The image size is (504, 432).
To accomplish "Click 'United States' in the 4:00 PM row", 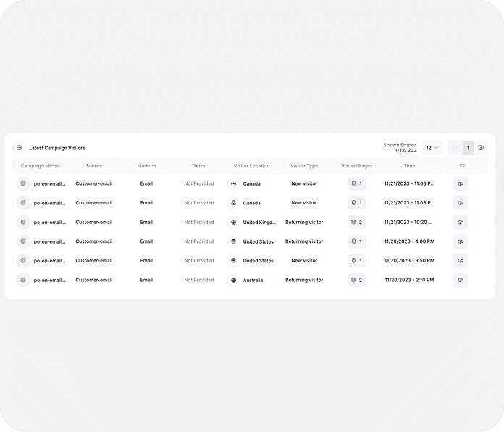I will coord(258,241).
